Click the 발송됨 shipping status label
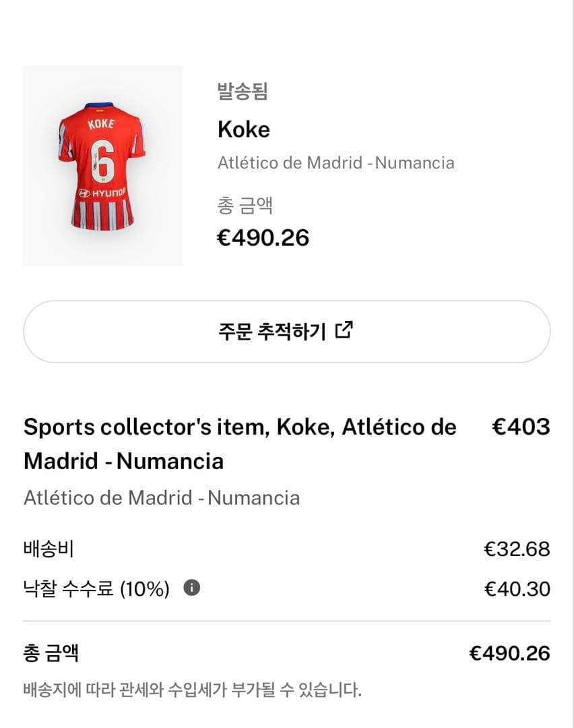The image size is (574, 728). click(x=243, y=91)
